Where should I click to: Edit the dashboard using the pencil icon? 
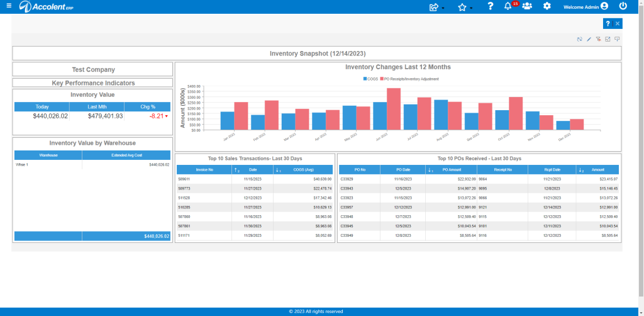pyautogui.click(x=589, y=39)
